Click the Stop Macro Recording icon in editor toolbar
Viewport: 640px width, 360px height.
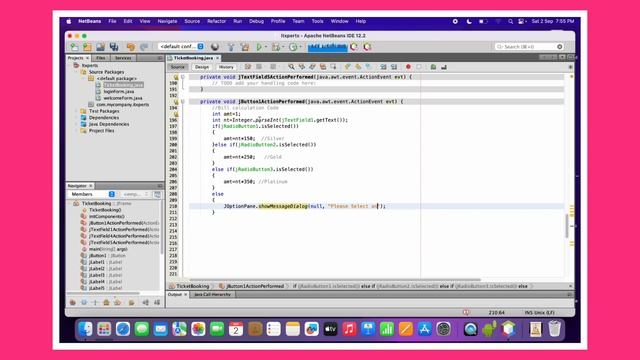(419, 67)
